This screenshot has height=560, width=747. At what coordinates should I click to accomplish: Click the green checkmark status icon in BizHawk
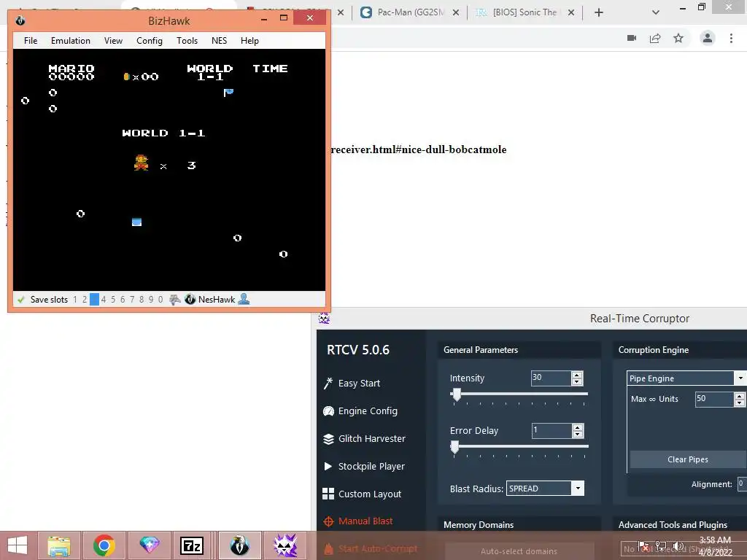point(21,300)
